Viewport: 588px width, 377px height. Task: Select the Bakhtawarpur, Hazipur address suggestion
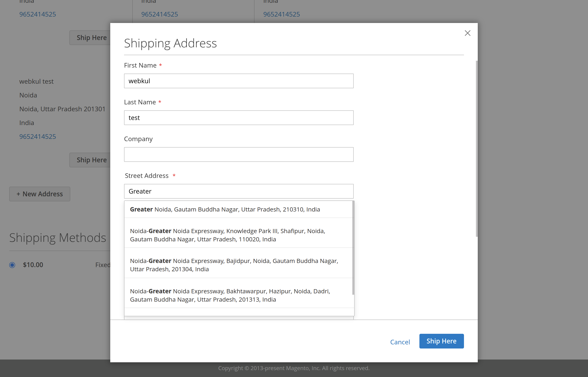(x=238, y=295)
